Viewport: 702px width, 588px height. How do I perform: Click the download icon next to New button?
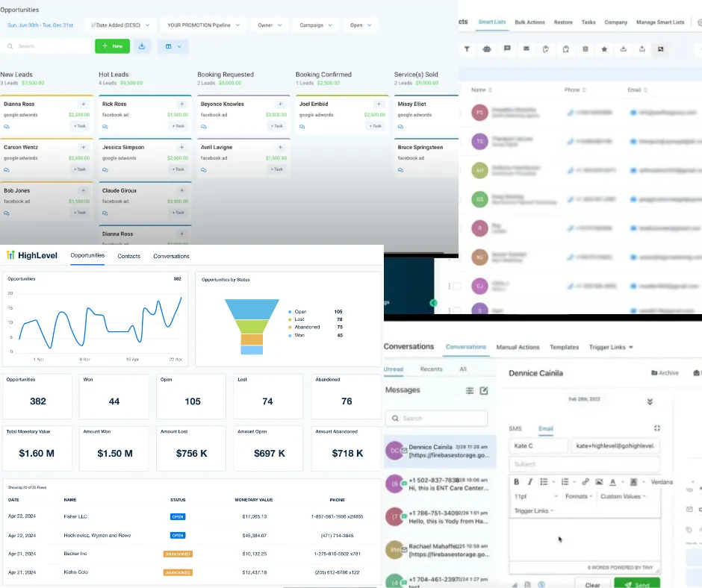click(142, 46)
